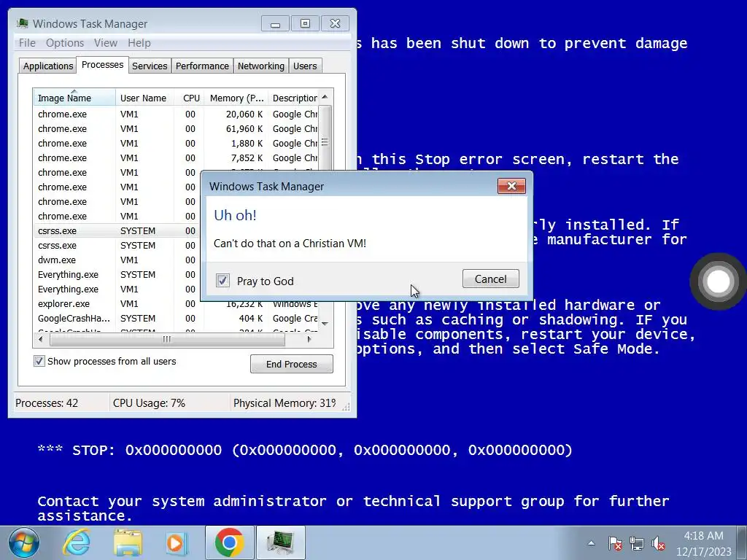Open the File menu
The image size is (747, 560).
pyautogui.click(x=27, y=43)
